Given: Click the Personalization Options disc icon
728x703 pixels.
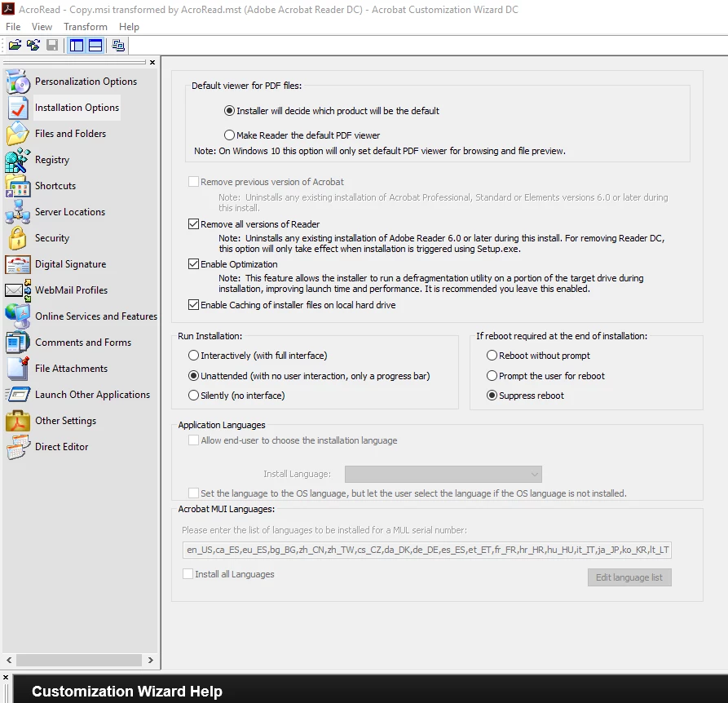Looking at the screenshot, I should point(18,82).
